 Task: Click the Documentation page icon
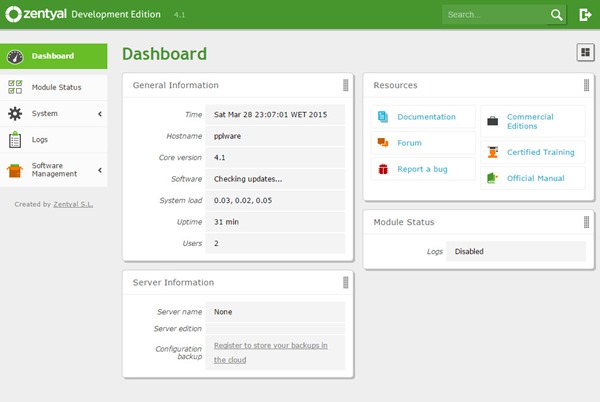click(x=383, y=117)
